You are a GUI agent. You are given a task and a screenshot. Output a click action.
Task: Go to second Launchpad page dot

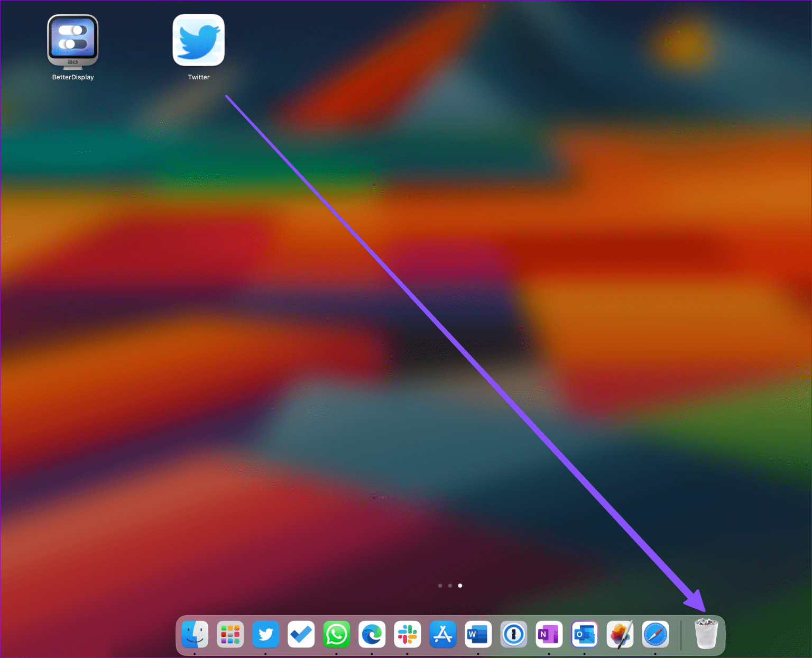coord(450,586)
